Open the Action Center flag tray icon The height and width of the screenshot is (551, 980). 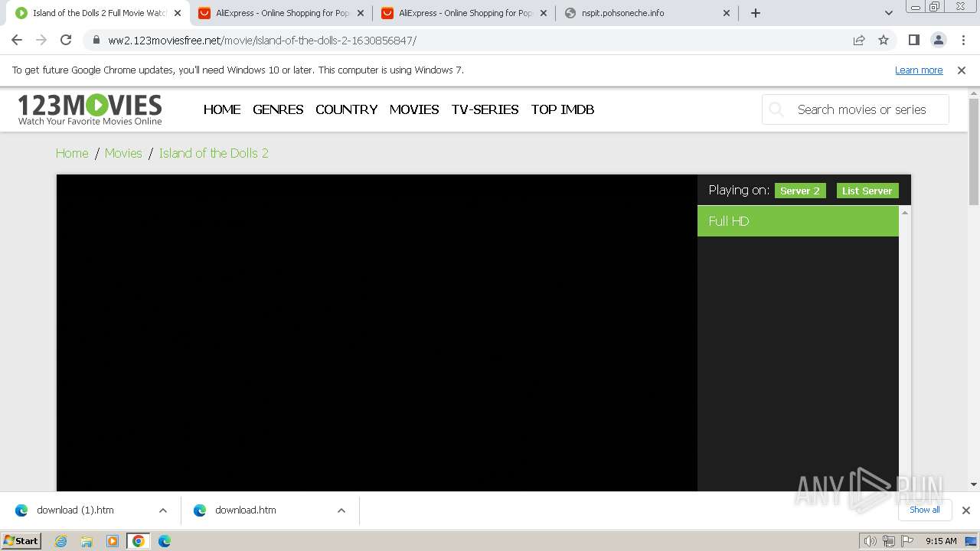click(908, 541)
